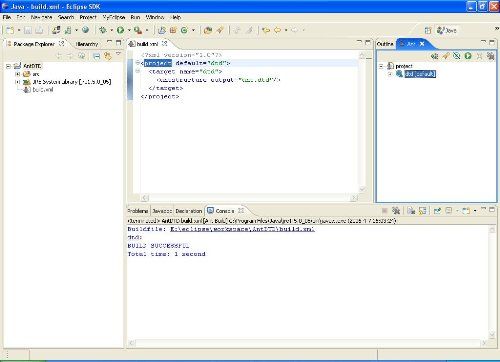The width and height of the screenshot is (500, 362).
Task: Select the dtd [default] target in Ant view
Action: [420, 74]
